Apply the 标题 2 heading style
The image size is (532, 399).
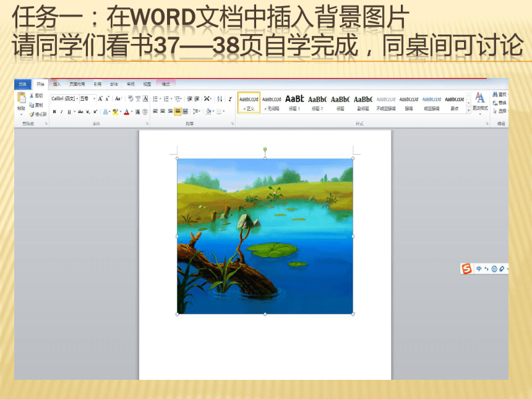317,103
